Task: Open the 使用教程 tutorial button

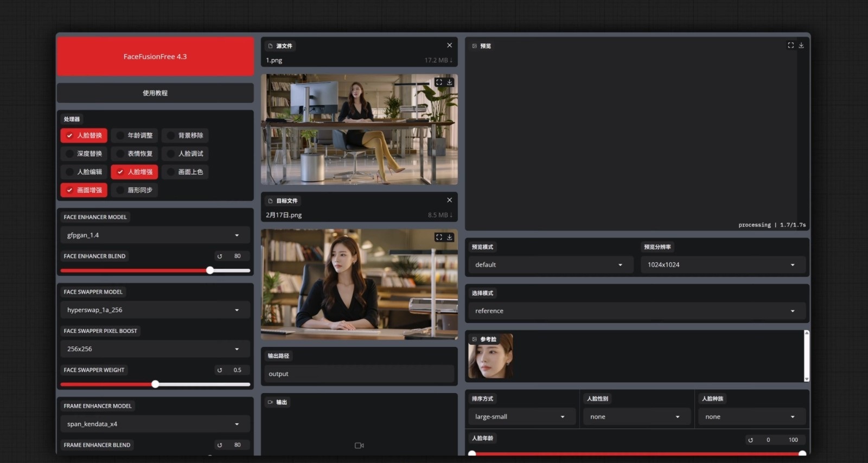Action: [x=155, y=93]
